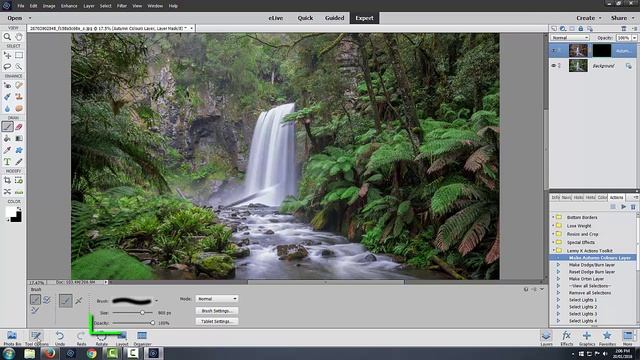This screenshot has width=640, height=360.
Task: Switch to Guided edit mode
Action: [334, 18]
